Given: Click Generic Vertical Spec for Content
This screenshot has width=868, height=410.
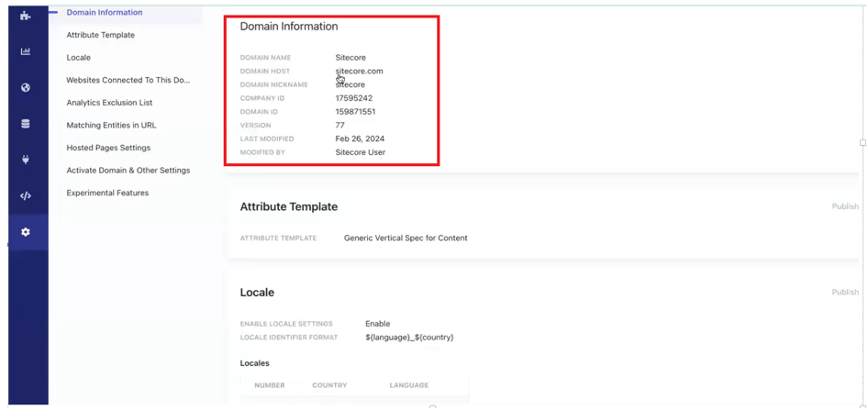Looking at the screenshot, I should (x=406, y=238).
